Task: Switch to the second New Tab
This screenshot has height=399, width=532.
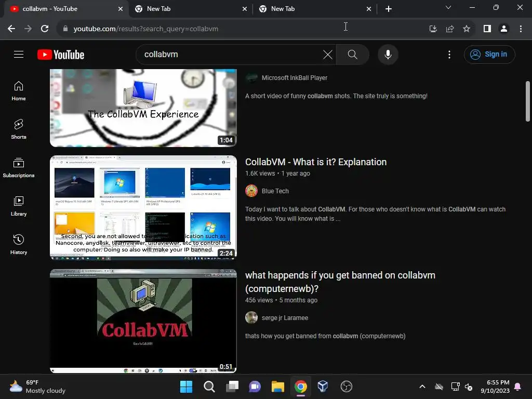Action: 190,9
